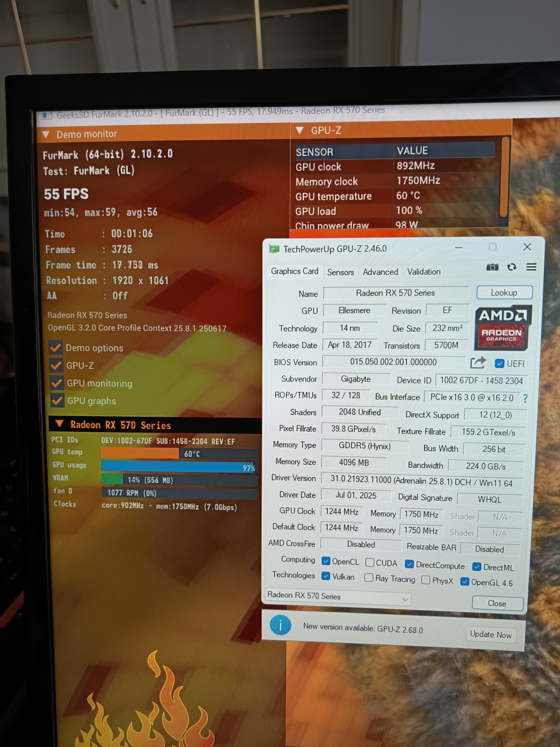Toggle the CUDA checkbox

click(x=370, y=562)
